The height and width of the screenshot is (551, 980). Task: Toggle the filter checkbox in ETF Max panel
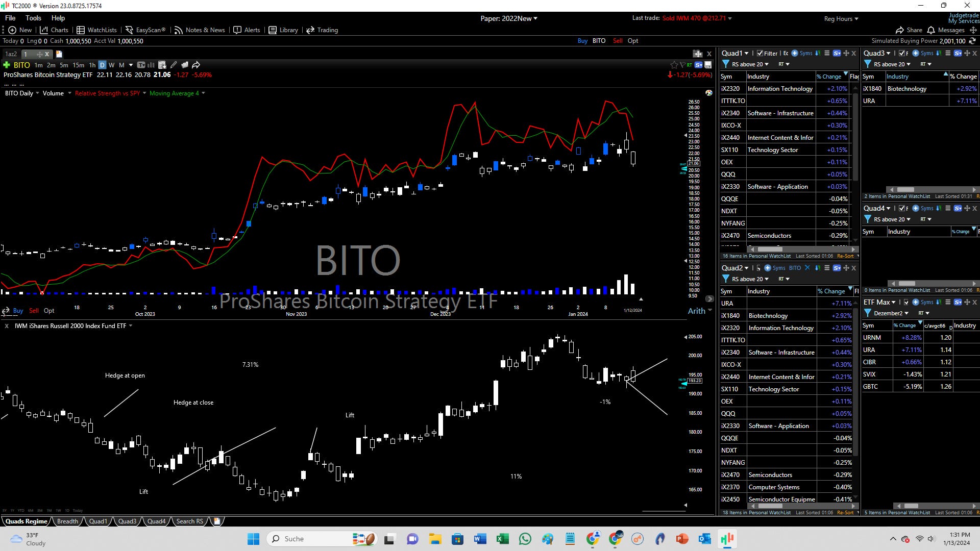coord(906,302)
